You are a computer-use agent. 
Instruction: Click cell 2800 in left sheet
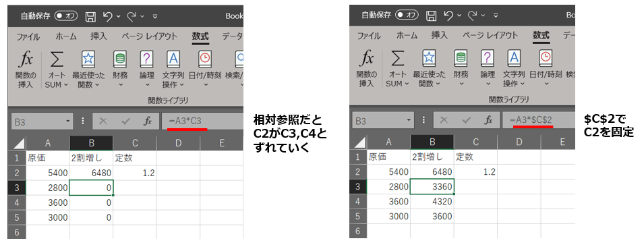coord(48,188)
